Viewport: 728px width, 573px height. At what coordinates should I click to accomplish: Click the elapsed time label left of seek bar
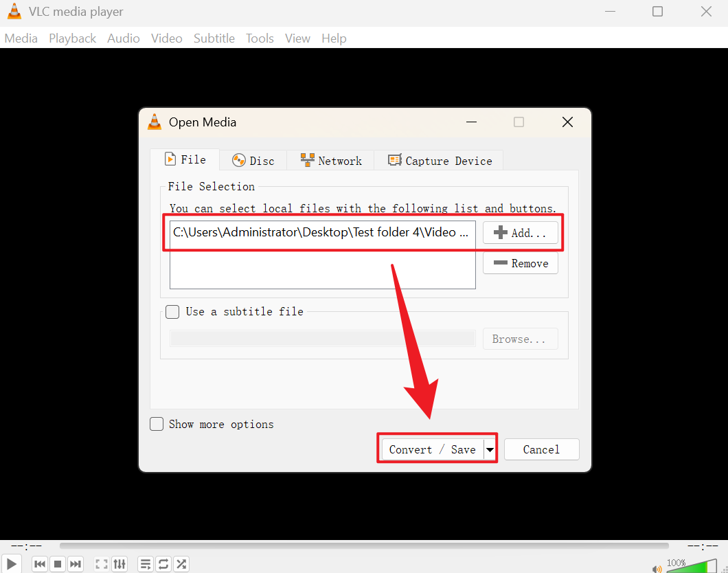[x=26, y=546]
